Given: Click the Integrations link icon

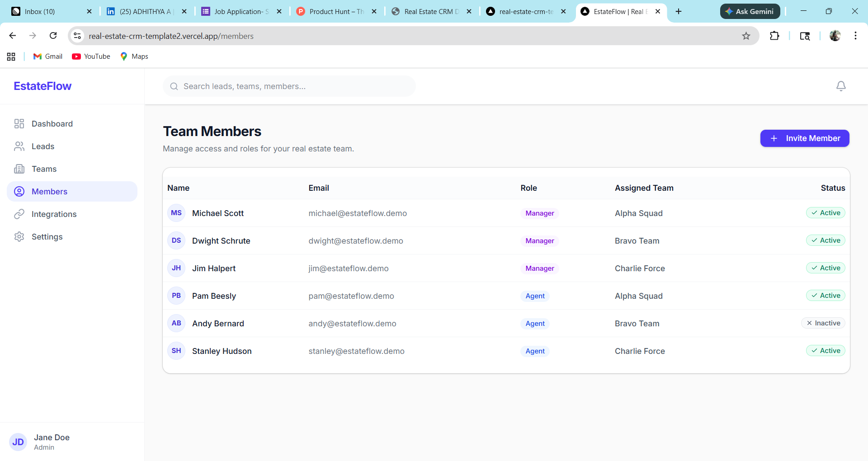Looking at the screenshot, I should coord(19,214).
